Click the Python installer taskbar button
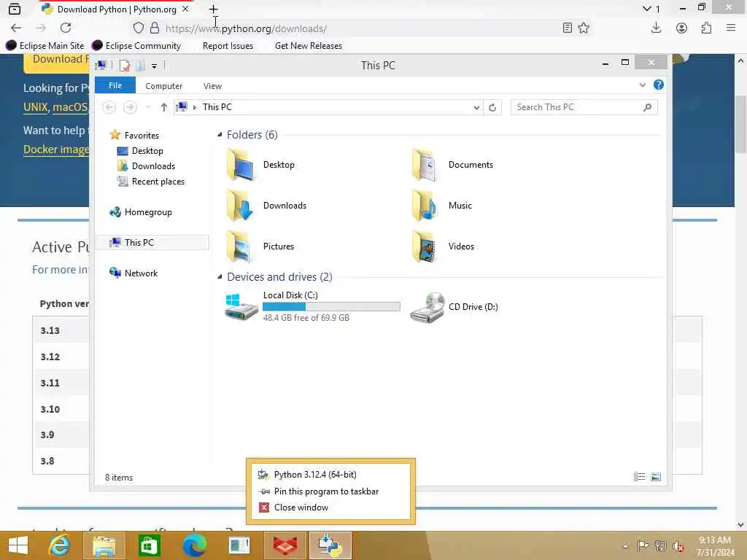This screenshot has width=747, height=560. coord(330,545)
